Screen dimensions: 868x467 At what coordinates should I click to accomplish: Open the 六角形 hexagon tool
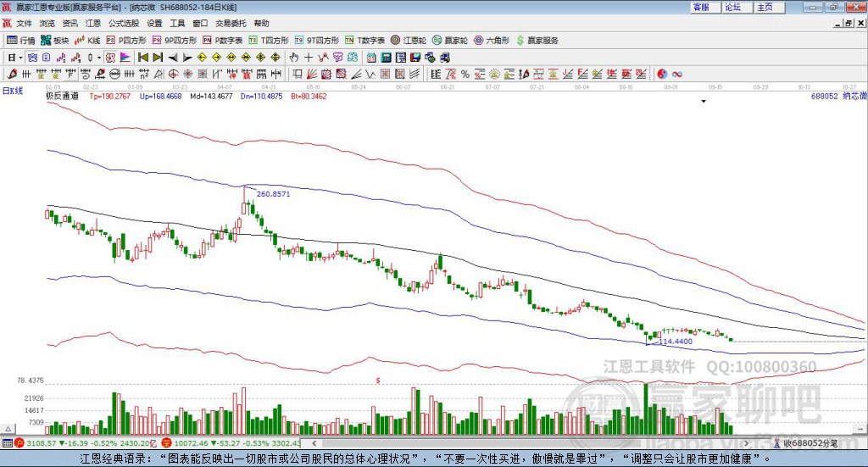tap(492, 41)
